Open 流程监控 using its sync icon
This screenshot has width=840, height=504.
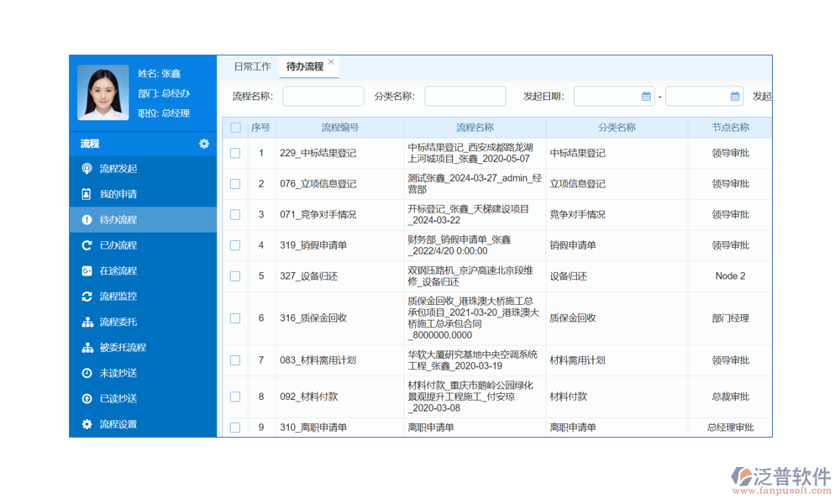[x=87, y=297]
